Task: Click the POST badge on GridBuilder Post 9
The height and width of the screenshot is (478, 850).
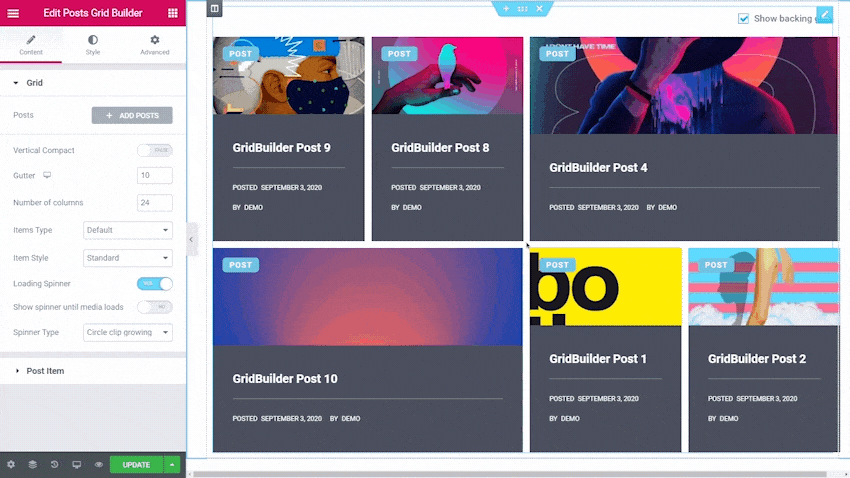Action: tap(241, 54)
